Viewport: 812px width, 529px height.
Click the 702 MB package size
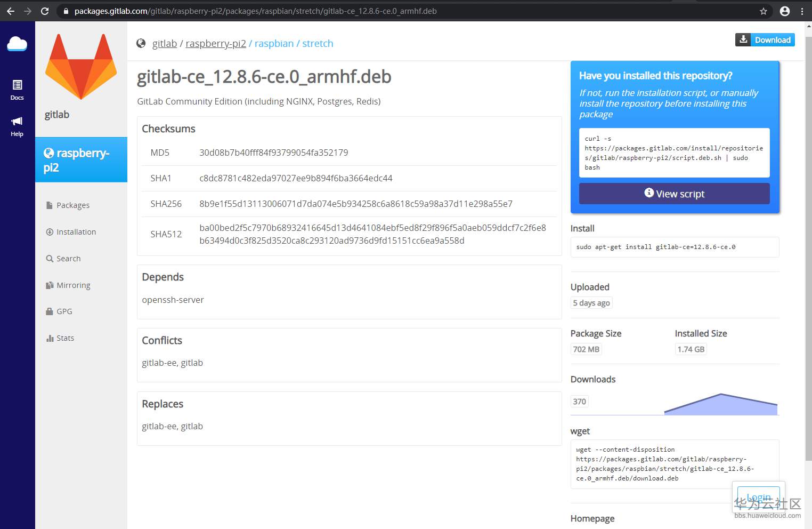click(x=586, y=349)
